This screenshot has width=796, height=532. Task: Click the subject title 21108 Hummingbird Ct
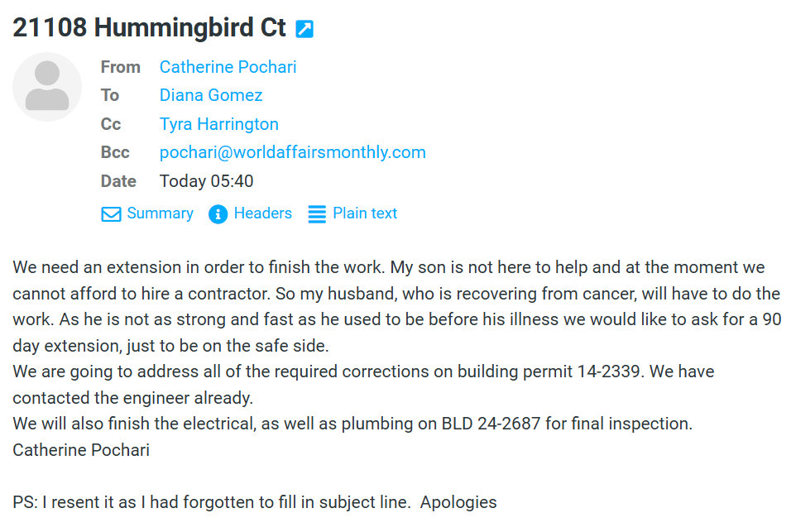click(x=149, y=28)
